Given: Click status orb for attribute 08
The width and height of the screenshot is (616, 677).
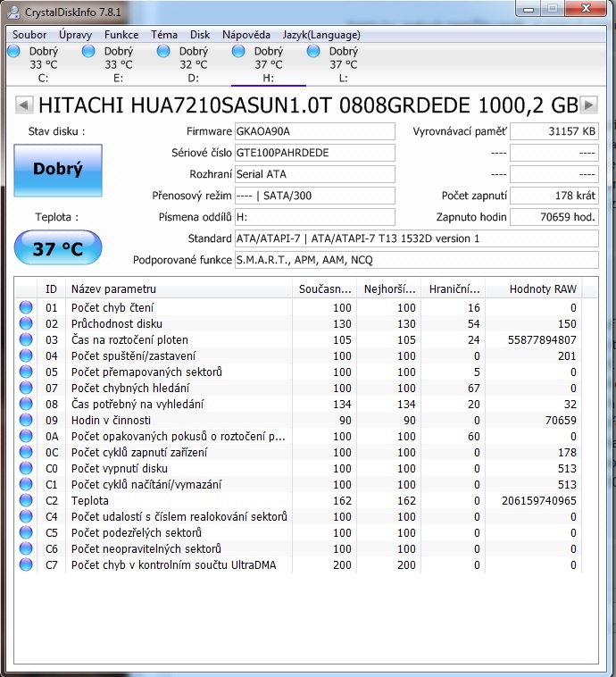Looking at the screenshot, I should 26,404.
